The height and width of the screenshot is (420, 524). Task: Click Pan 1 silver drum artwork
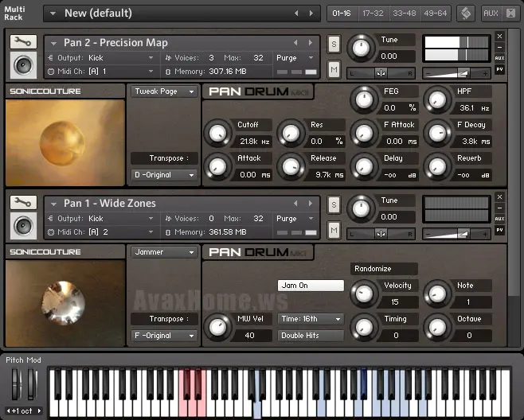click(x=65, y=304)
